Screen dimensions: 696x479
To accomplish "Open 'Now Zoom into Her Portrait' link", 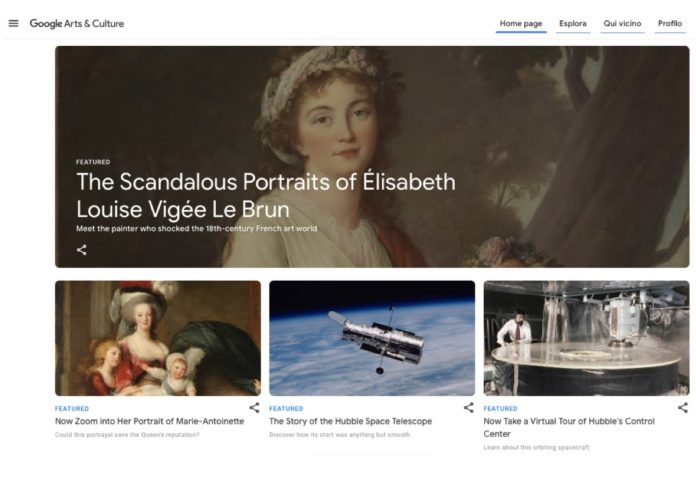I will click(x=150, y=421).
